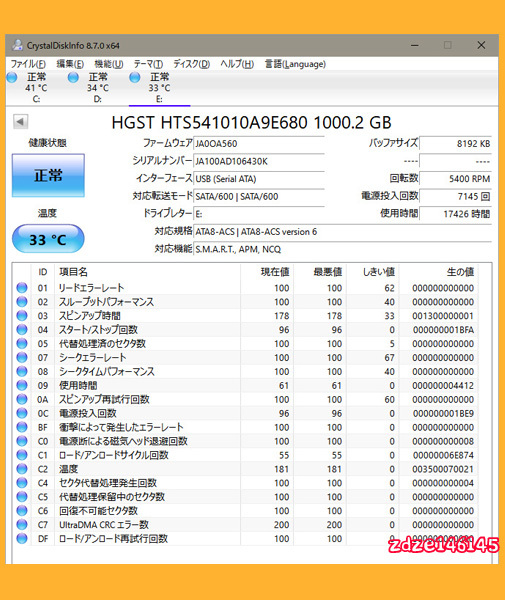Click status dot for C7 UltraDMA CRC エラー数
The height and width of the screenshot is (600, 505).
click(x=22, y=525)
